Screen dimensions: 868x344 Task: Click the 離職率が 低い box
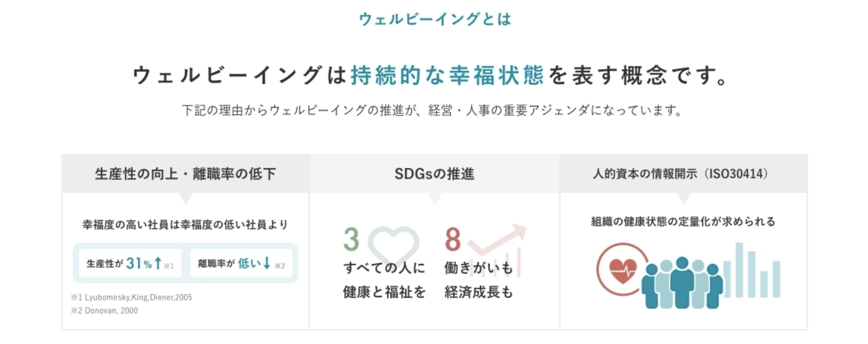(241, 263)
